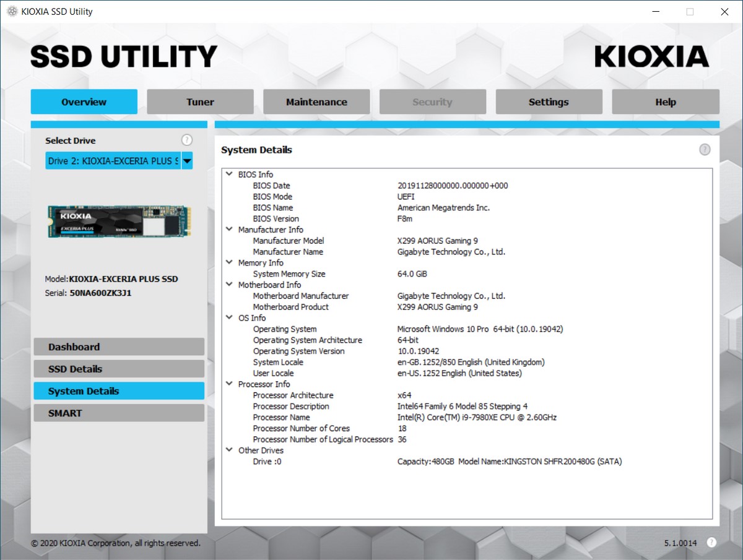Click the KIOXIA SSD Utility title bar icon
The image size is (743, 560).
pos(12,12)
